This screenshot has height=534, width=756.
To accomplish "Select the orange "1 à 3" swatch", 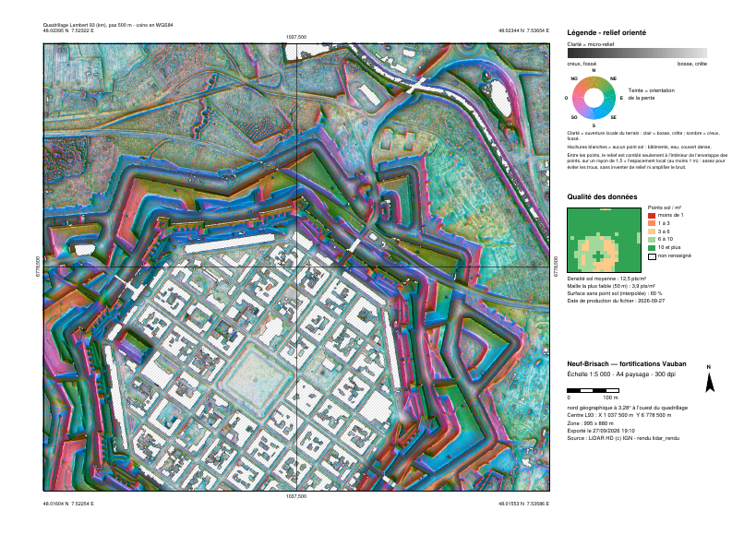I will (x=652, y=223).
